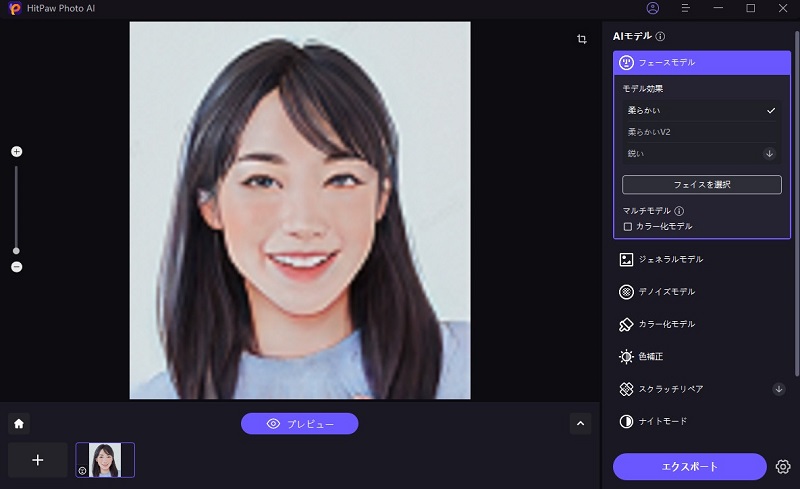The height and width of the screenshot is (489, 800).
Task: Select the portrait thumbnail in filmstrip
Action: [105, 460]
